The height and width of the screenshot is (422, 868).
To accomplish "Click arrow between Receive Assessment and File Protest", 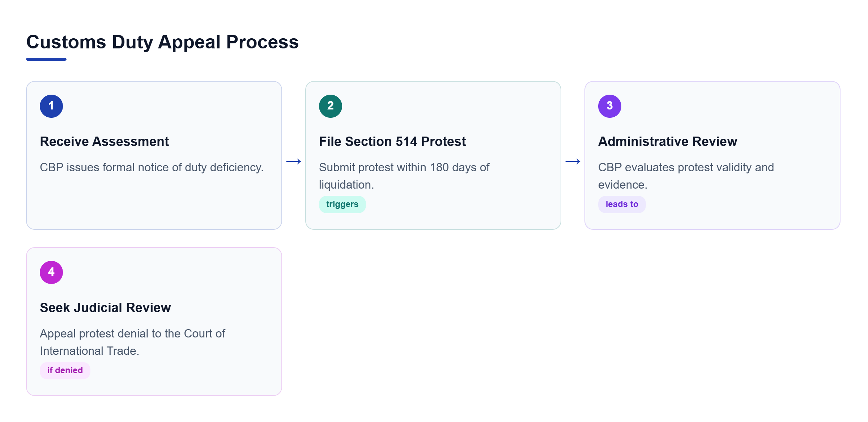I will coord(294,162).
